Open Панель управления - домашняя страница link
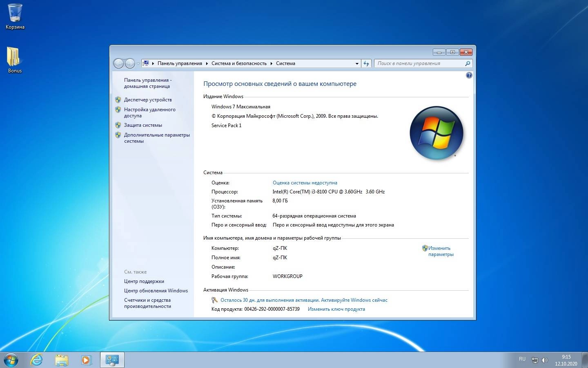The image size is (588, 368). tap(148, 83)
